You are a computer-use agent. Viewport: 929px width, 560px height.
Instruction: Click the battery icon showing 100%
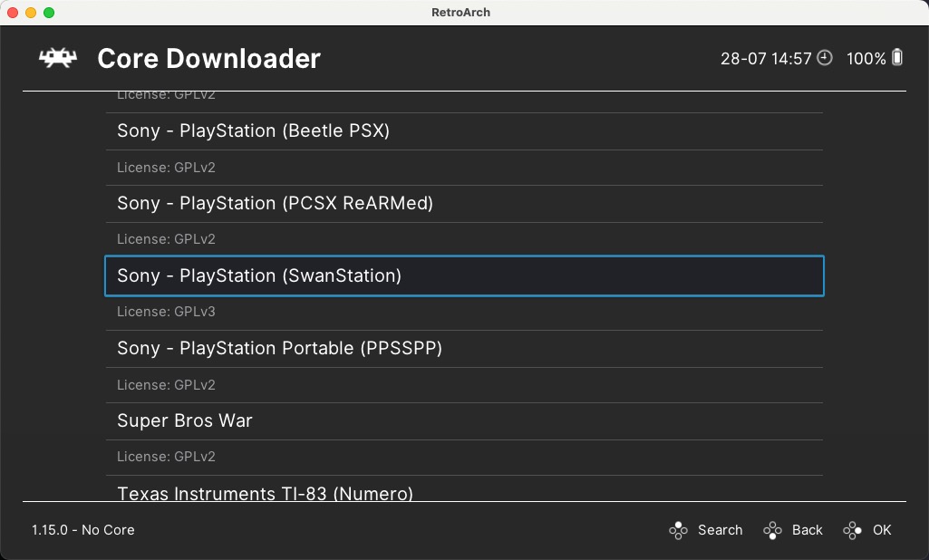897,57
